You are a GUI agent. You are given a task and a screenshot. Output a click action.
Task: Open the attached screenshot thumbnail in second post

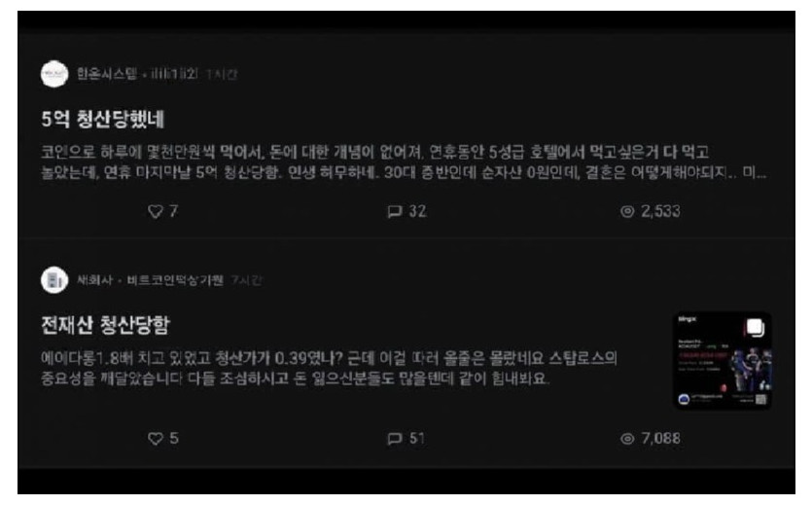pyautogui.click(x=723, y=360)
